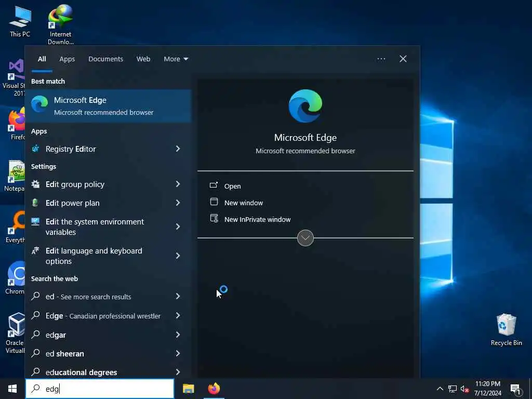The height and width of the screenshot is (399, 532).
Task: Open the network status tray icon
Action: [x=453, y=389]
